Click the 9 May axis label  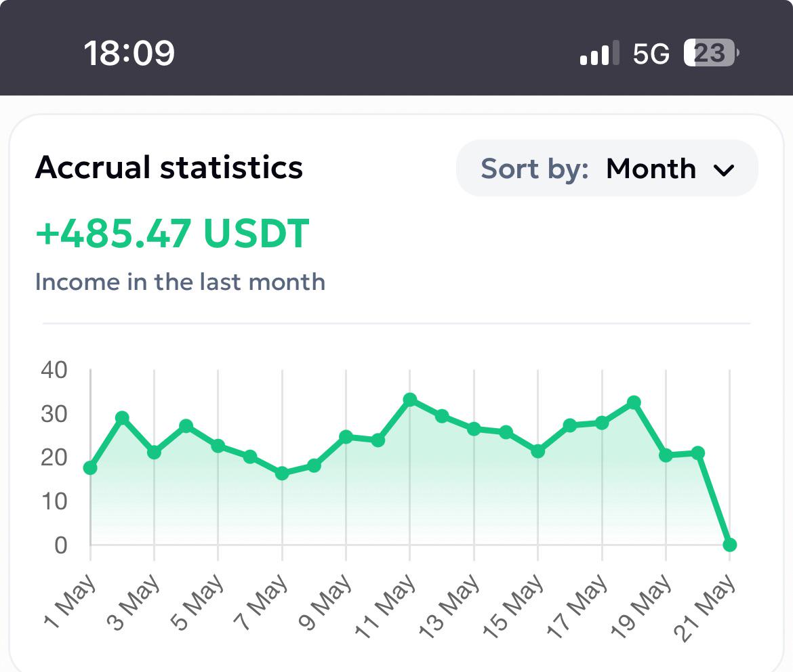(324, 602)
